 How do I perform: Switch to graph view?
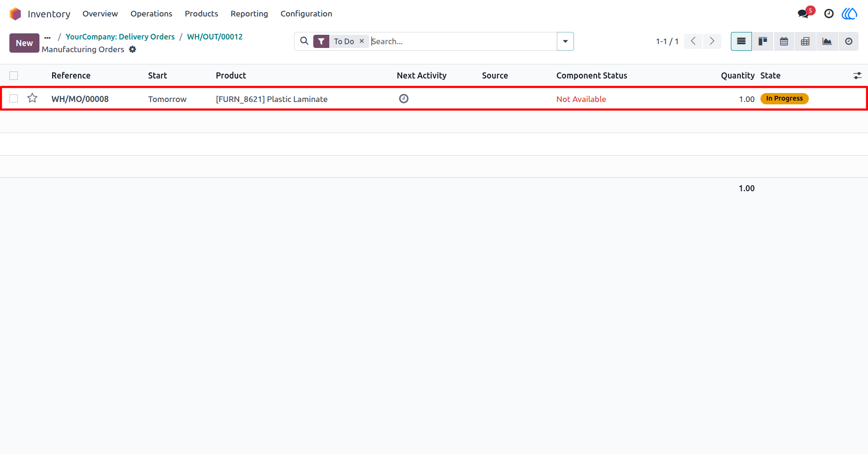(x=827, y=41)
